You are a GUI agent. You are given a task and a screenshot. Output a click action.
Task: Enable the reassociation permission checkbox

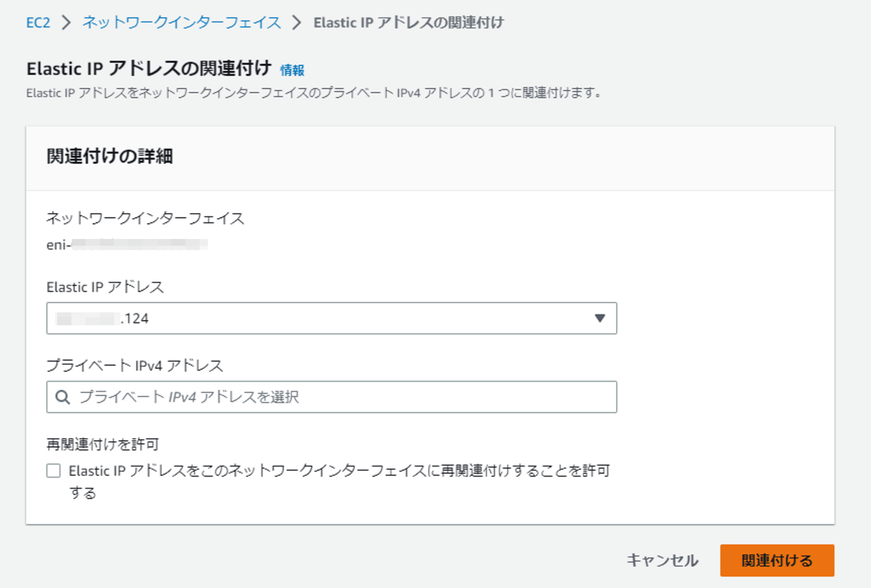pyautogui.click(x=54, y=471)
